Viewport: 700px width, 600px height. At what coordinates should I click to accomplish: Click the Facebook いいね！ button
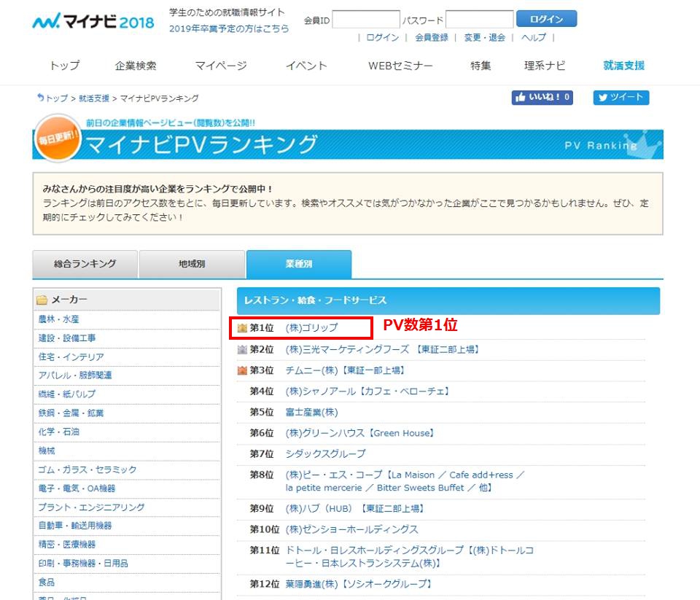point(542,97)
